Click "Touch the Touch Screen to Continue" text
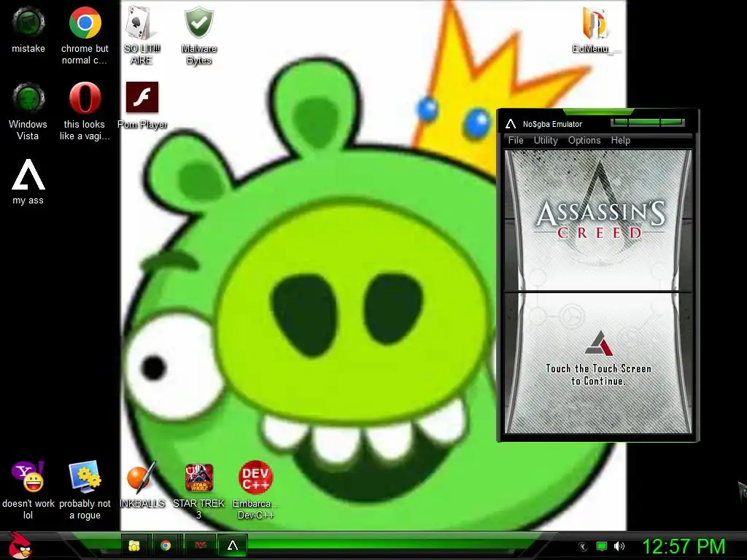 (598, 374)
